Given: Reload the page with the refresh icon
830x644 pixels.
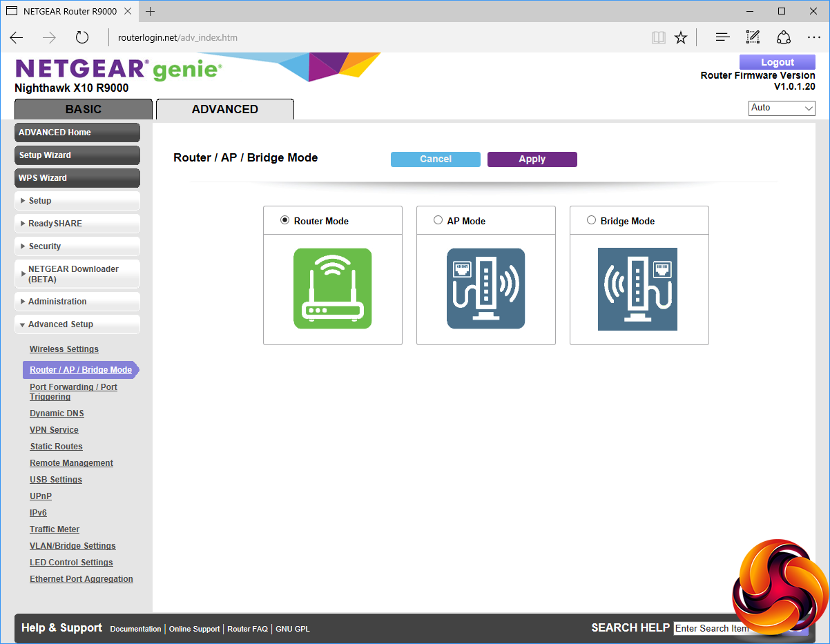Looking at the screenshot, I should pos(82,38).
